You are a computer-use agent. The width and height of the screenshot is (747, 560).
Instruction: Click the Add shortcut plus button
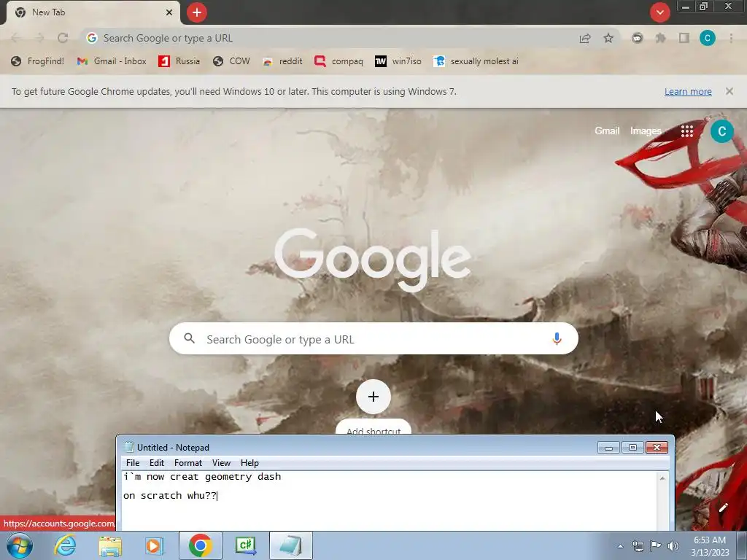click(373, 397)
